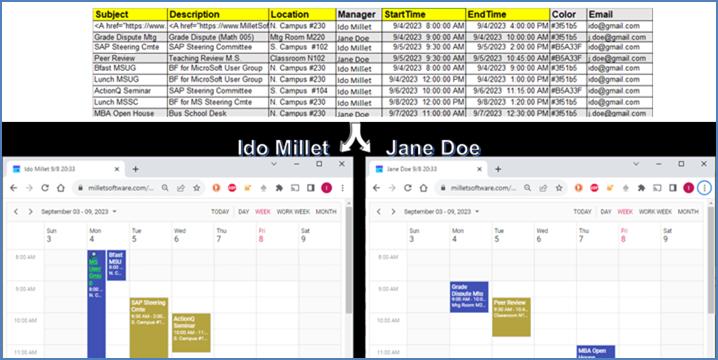This screenshot has width=718, height=360.
Task: Click home icon in Jane Doe browser
Action: (423, 188)
